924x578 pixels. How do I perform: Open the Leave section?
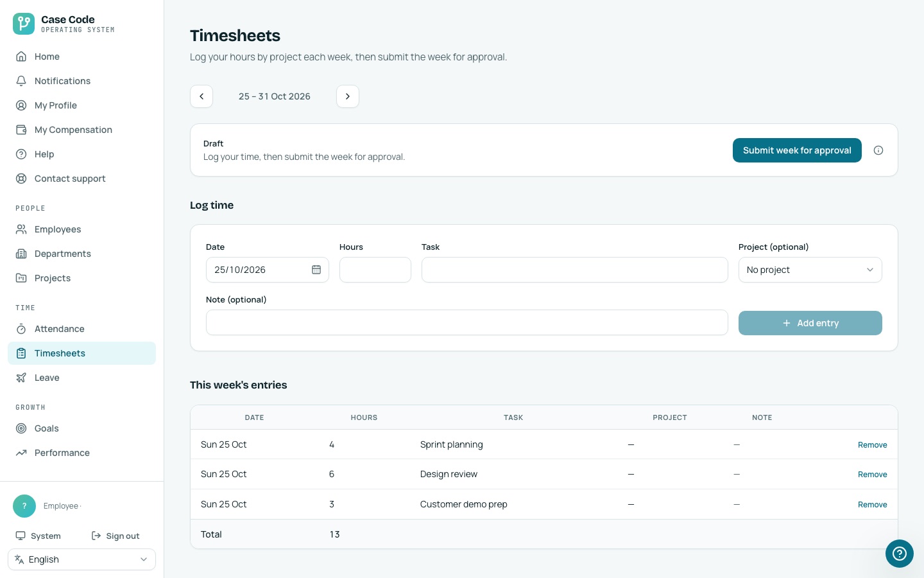81,378
